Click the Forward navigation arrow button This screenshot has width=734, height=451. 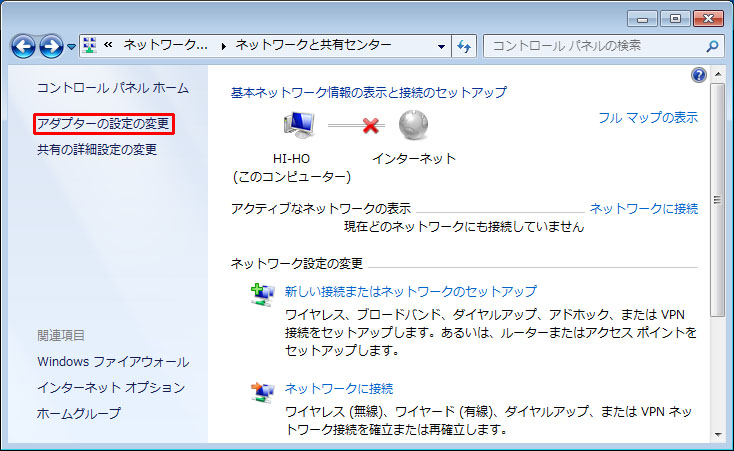51,46
